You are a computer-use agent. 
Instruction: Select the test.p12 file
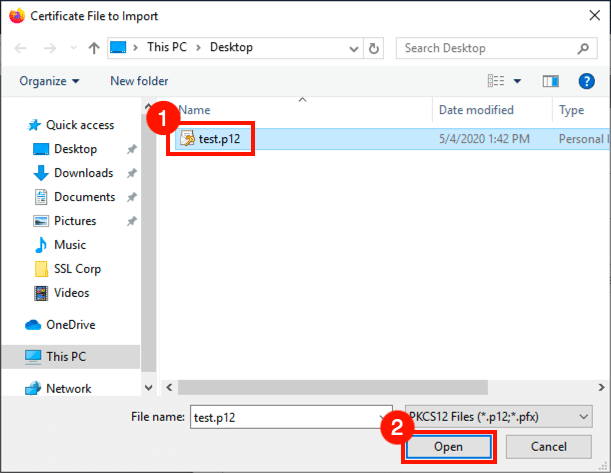click(218, 139)
